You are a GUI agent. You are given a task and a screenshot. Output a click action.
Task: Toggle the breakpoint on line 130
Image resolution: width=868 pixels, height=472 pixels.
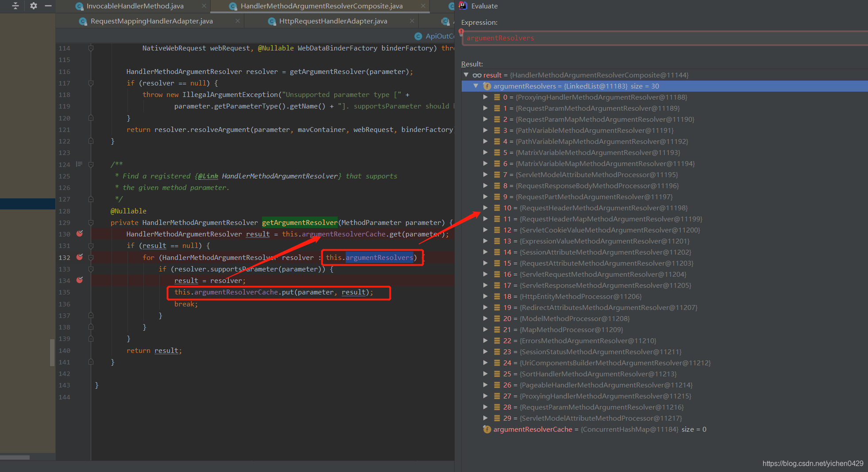[x=80, y=234]
